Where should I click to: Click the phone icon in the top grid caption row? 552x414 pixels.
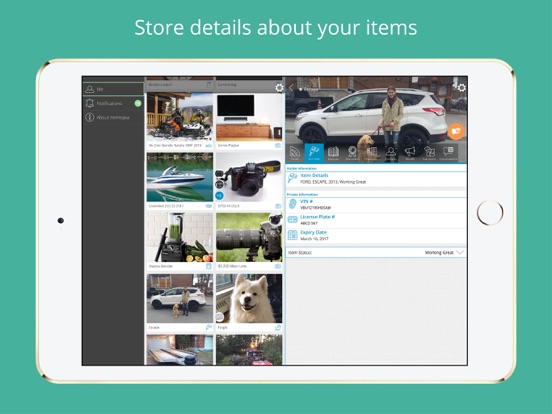coord(209,85)
